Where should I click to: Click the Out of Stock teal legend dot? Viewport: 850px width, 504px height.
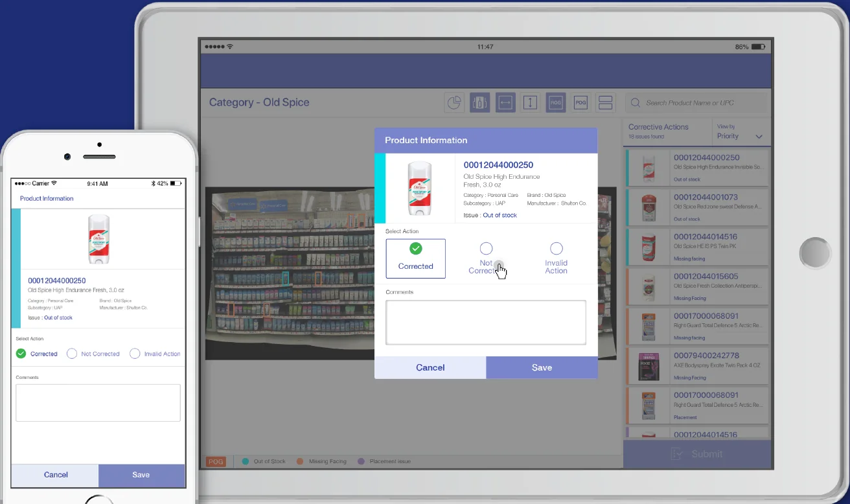(246, 461)
